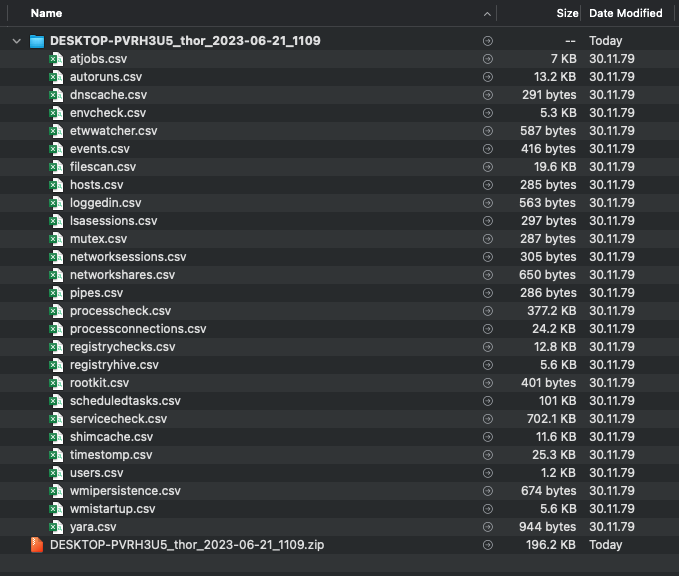
Task: Sort files by Name column header
Action: coord(46,14)
